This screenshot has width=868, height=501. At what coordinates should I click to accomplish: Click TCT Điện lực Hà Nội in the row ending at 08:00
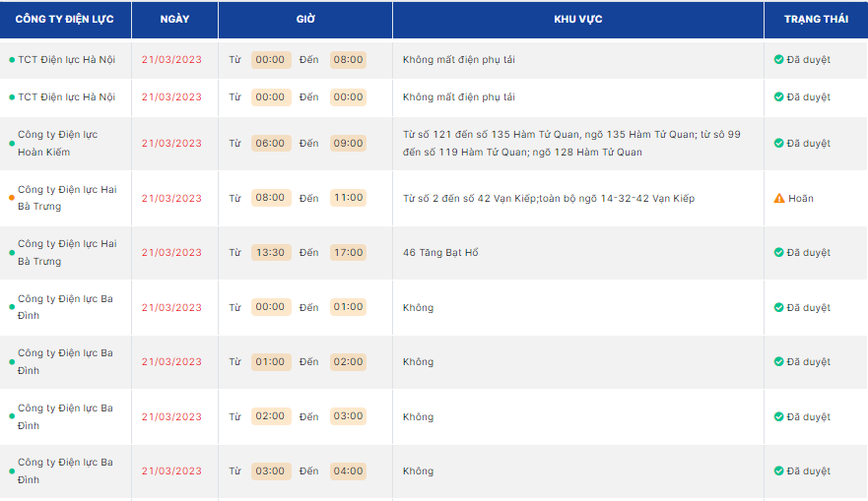point(66,60)
